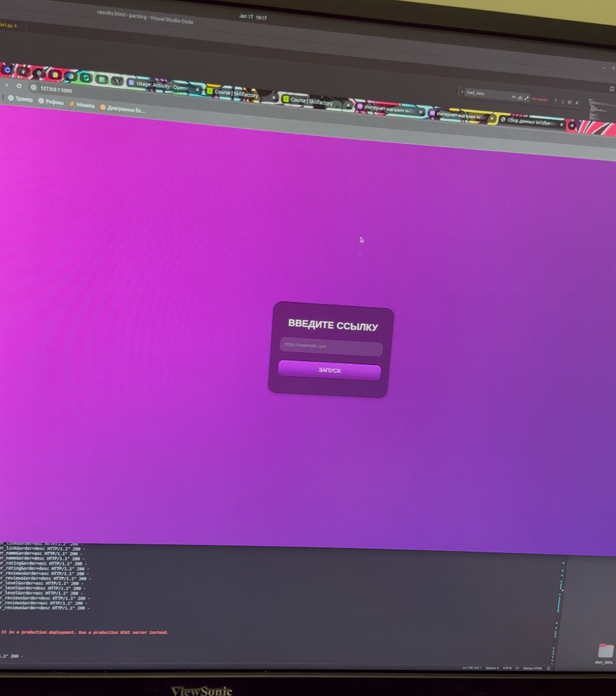This screenshot has height=696, width=616.
Task: Open the Рифмы bookmark
Action: 51,102
